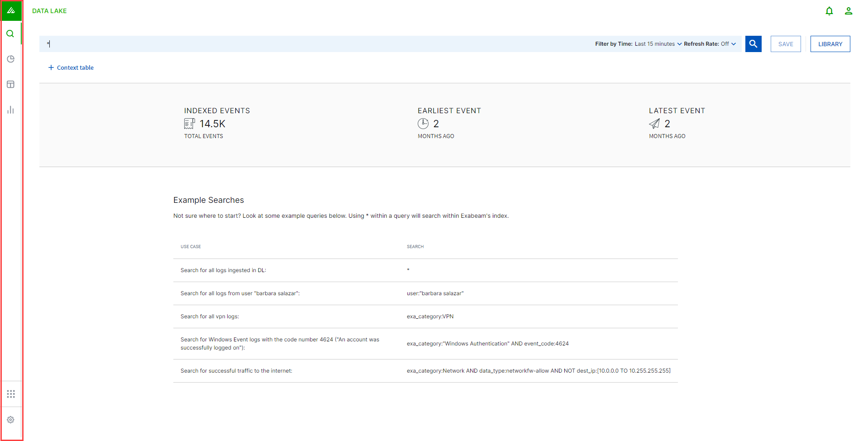The height and width of the screenshot is (441, 868).
Task: Click 'Search for all vpn logs' use case
Action: 210,316
